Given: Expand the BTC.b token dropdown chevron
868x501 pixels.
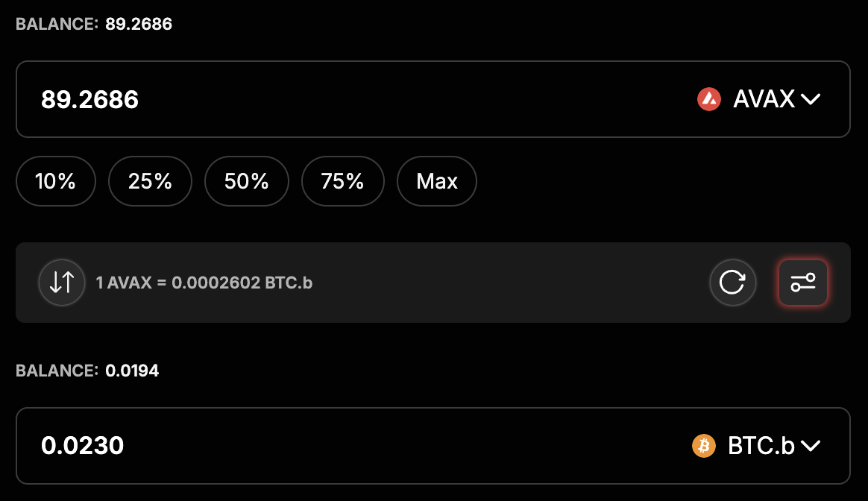Looking at the screenshot, I should 811,446.
